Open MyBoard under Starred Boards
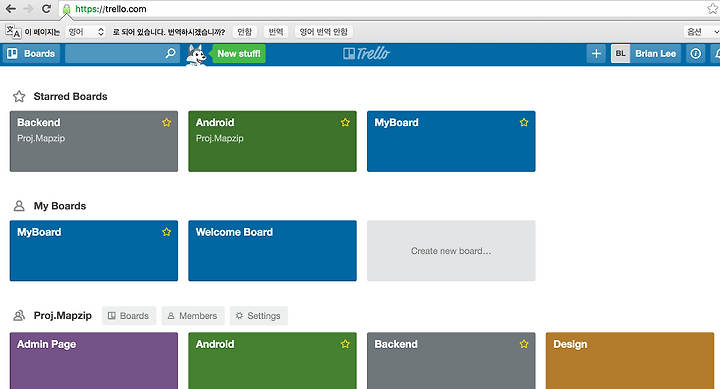720x389 pixels. (x=451, y=141)
